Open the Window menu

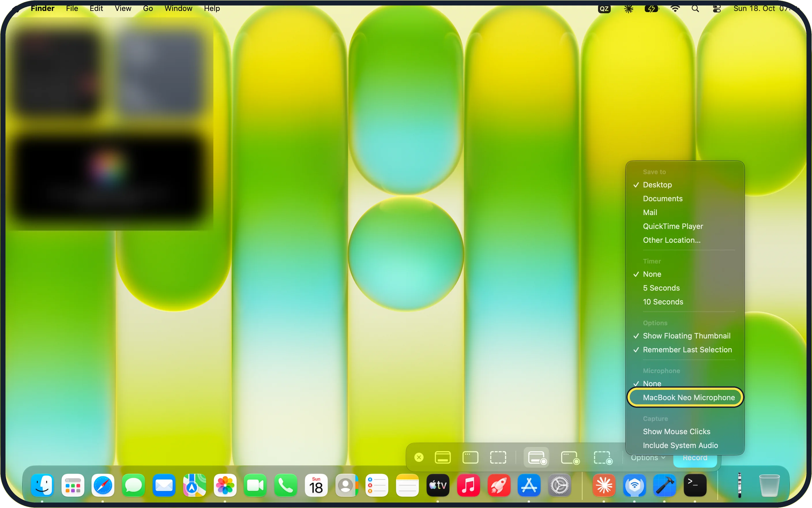tap(178, 8)
